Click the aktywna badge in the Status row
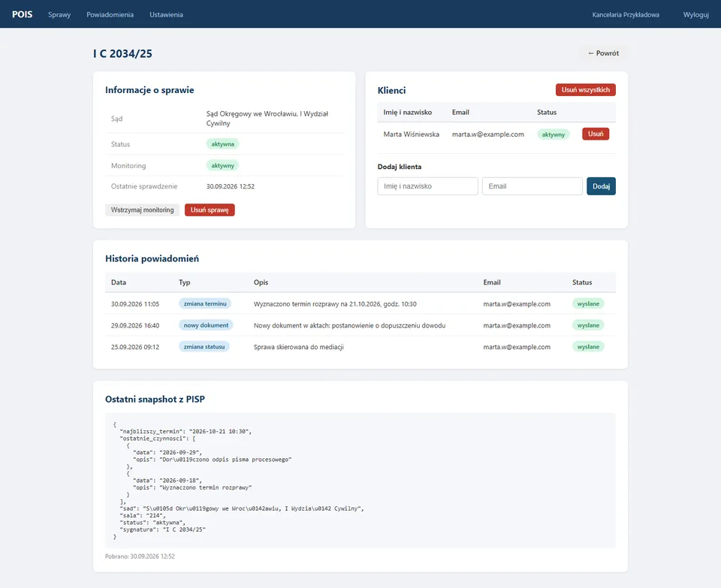 [x=222, y=144]
